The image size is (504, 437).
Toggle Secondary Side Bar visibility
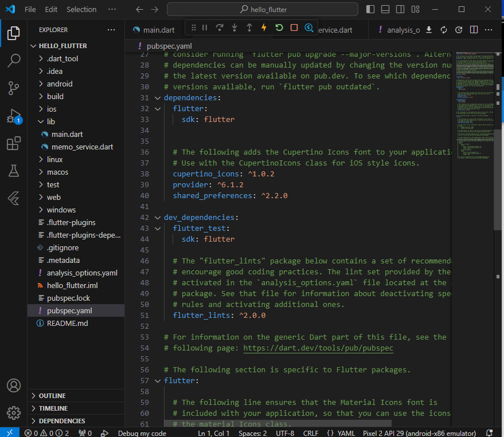[x=400, y=9]
